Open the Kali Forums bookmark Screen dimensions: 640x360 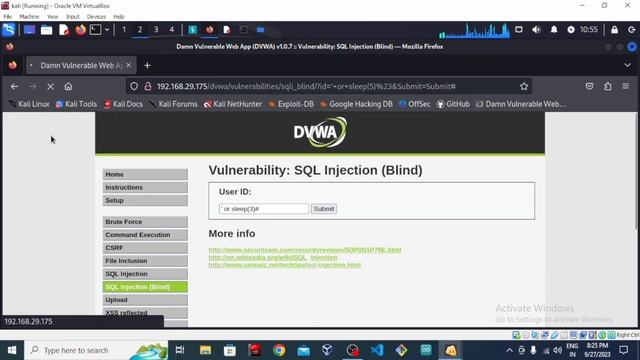(173, 104)
